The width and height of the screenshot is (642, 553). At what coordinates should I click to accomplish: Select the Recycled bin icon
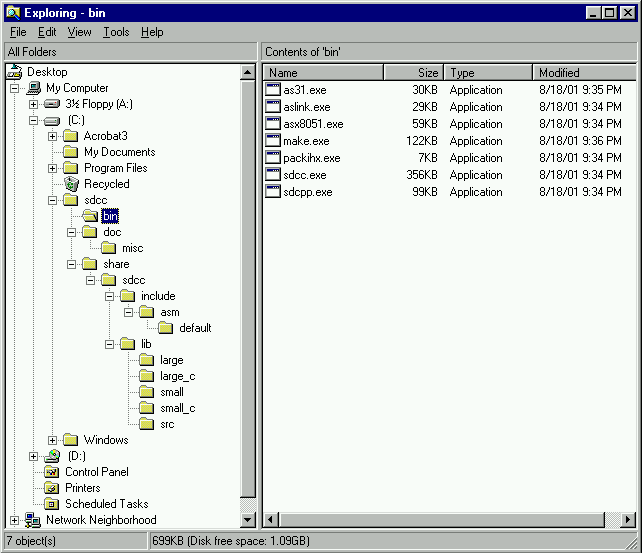(71, 184)
